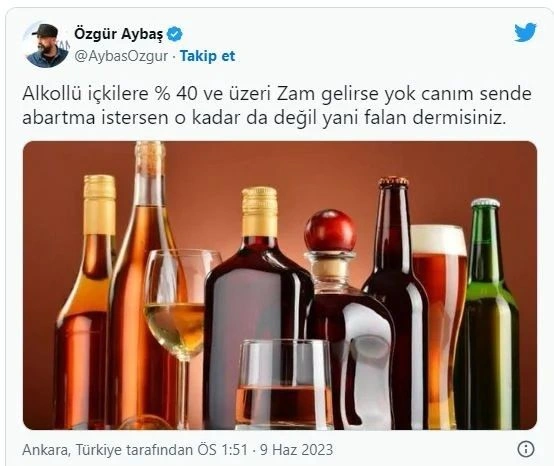The width and height of the screenshot is (554, 466).
Task: Click the blue verified badge
Action: (x=175, y=35)
